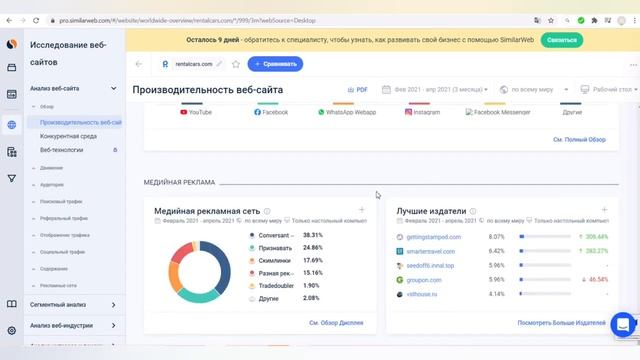Select Веб-технологии menu item
This screenshot has width=640, height=360.
pos(61,150)
